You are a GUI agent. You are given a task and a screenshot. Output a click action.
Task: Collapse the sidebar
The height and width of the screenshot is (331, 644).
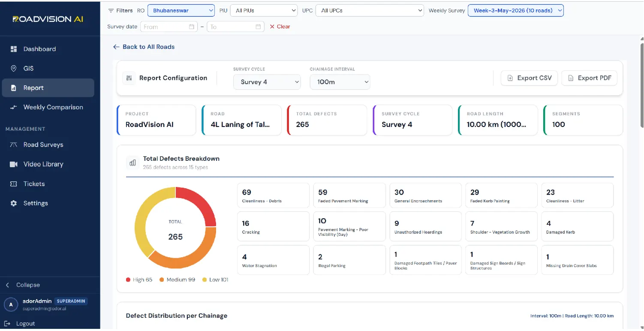23,285
